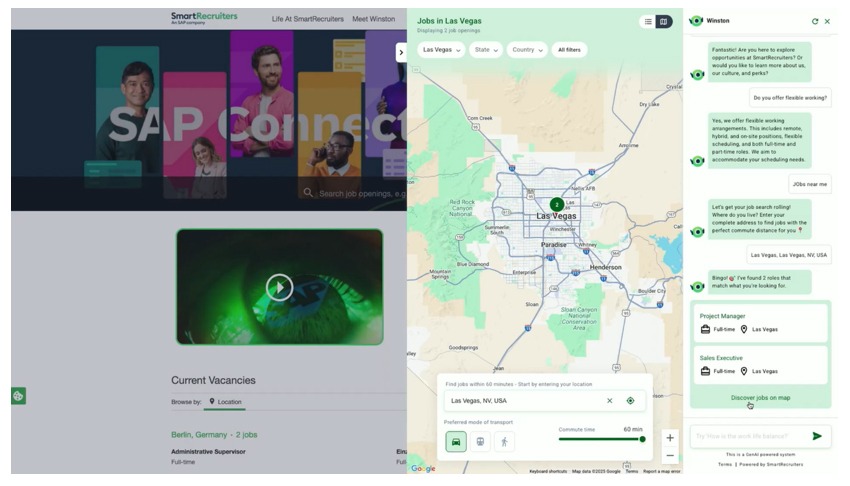Switch to list view of jobs

click(648, 21)
